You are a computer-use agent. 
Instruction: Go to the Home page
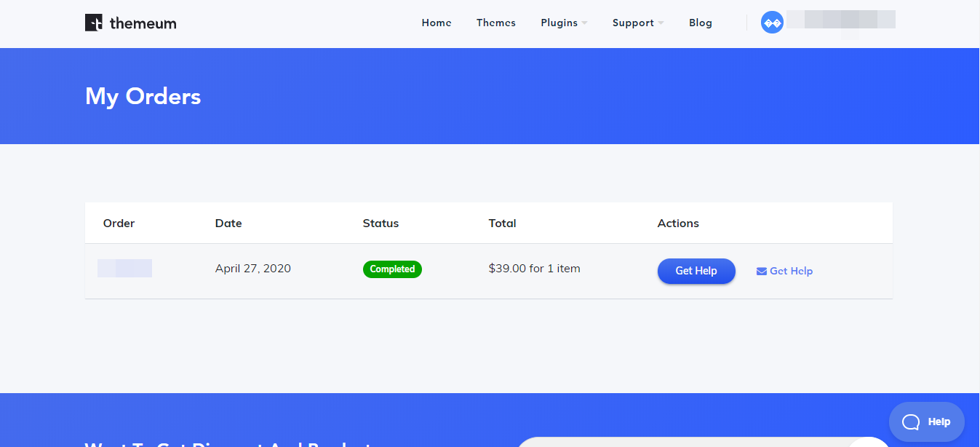pyautogui.click(x=437, y=23)
